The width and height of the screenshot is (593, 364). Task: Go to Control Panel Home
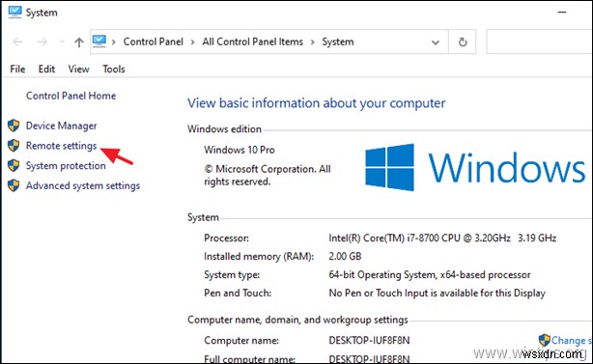tap(71, 96)
